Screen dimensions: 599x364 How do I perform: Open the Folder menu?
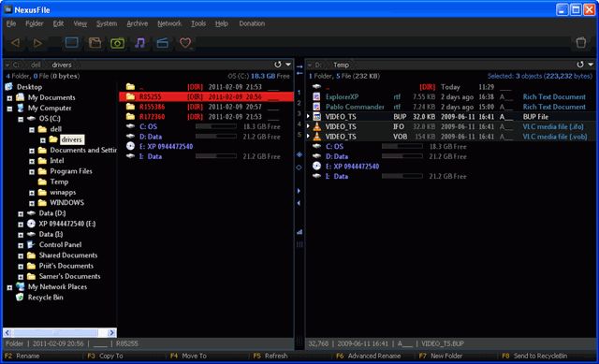[x=34, y=23]
